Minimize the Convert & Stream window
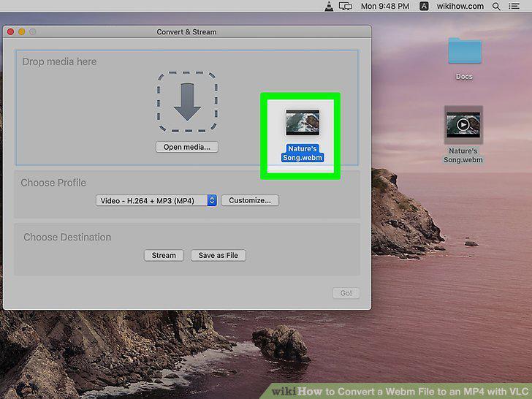The height and width of the screenshot is (399, 532). 22,31
